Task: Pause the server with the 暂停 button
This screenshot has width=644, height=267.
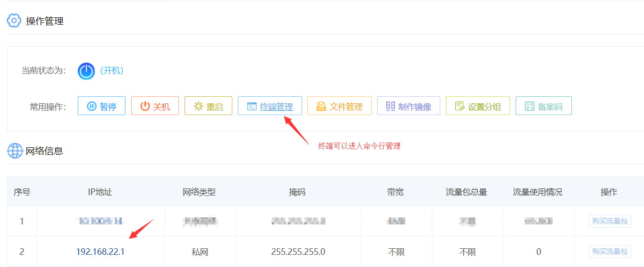Action: [102, 106]
